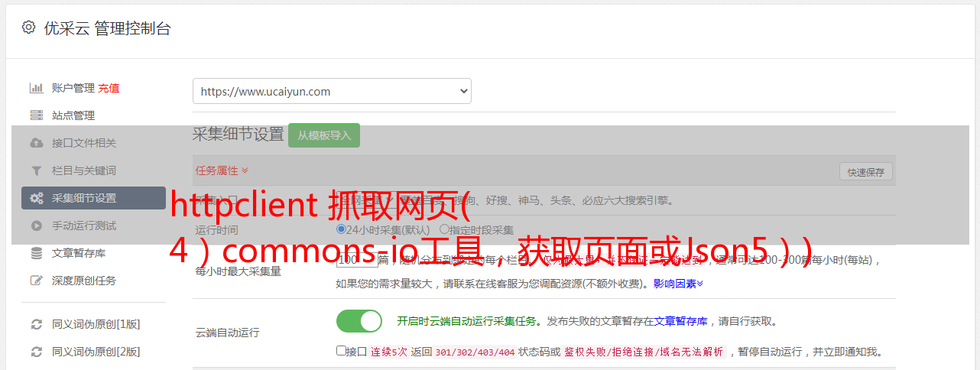This screenshot has height=370, width=980.
Task: Open 账户管理 via its bar chart icon
Action: (36, 88)
